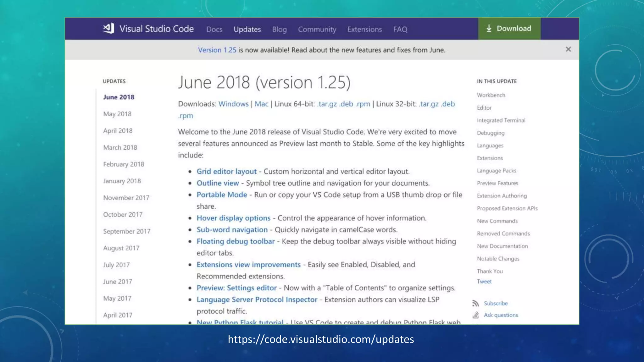Download the Mac version link

click(261, 104)
